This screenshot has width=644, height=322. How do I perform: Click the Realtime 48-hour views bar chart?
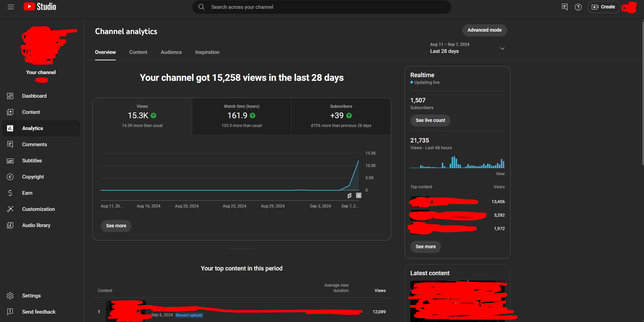tap(458, 162)
